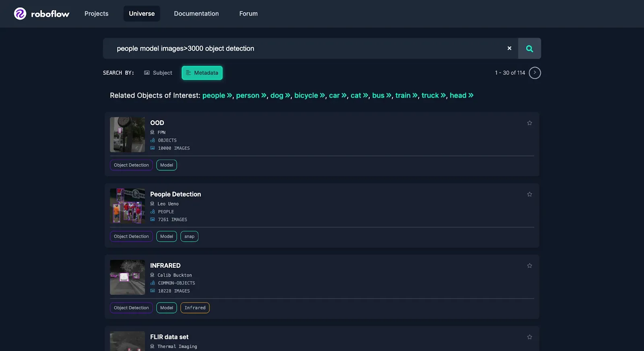Image resolution: width=644 pixels, height=351 pixels.
Task: Switch search mode to Subject
Action: (x=158, y=73)
